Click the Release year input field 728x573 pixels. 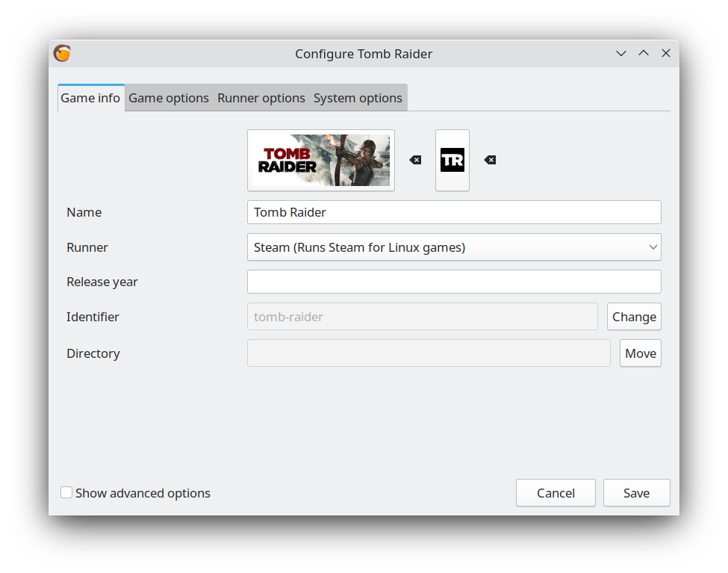pos(454,282)
